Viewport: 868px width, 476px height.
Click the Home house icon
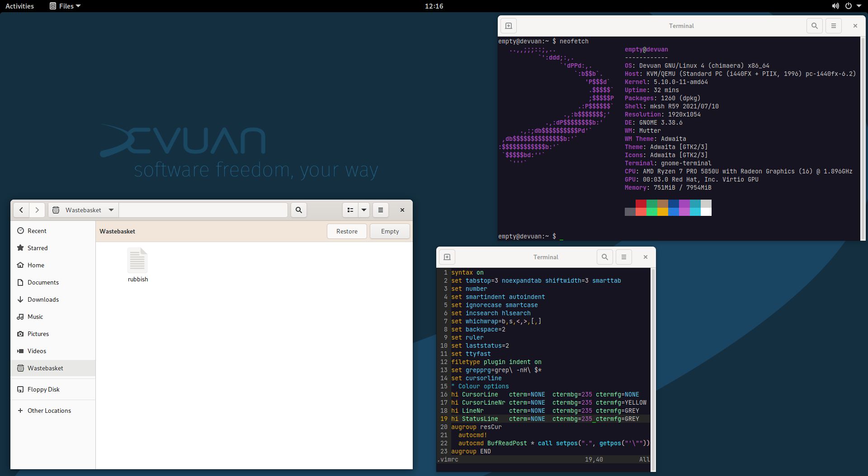[20, 265]
